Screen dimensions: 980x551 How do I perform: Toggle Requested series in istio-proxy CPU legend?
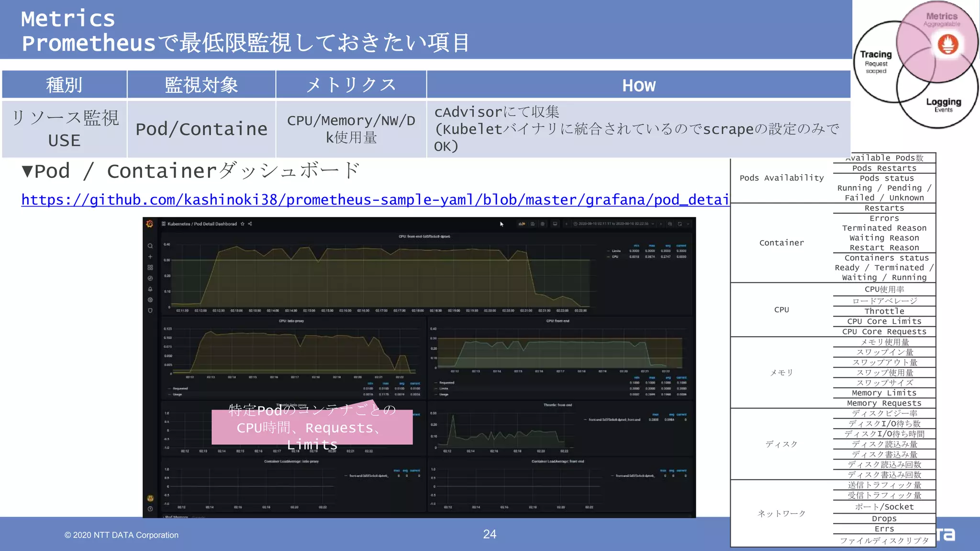(180, 389)
